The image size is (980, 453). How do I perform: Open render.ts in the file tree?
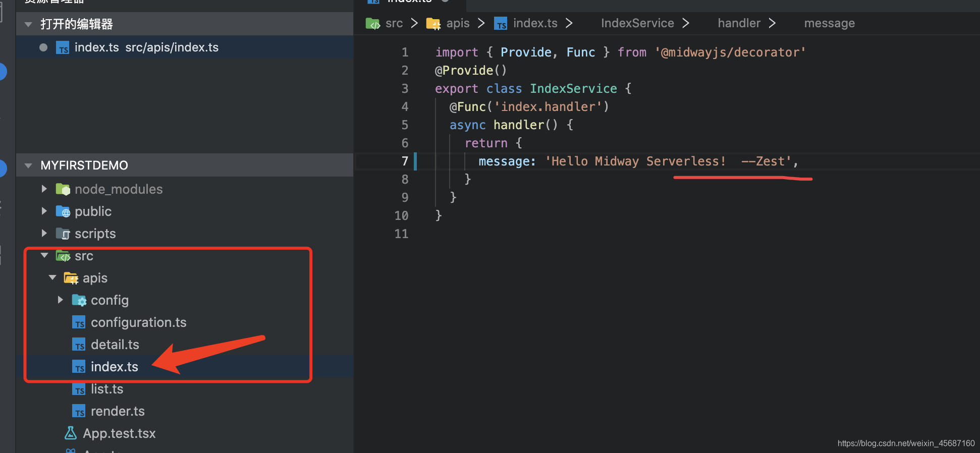coord(118,411)
